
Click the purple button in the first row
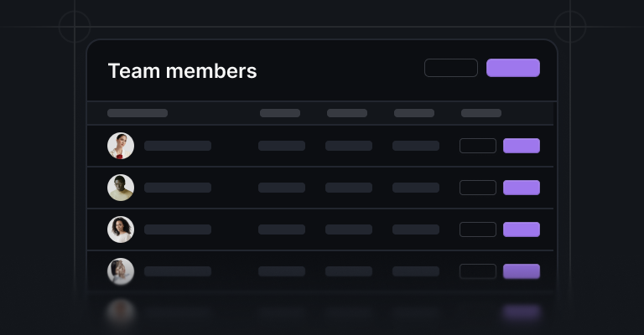pyautogui.click(x=522, y=146)
